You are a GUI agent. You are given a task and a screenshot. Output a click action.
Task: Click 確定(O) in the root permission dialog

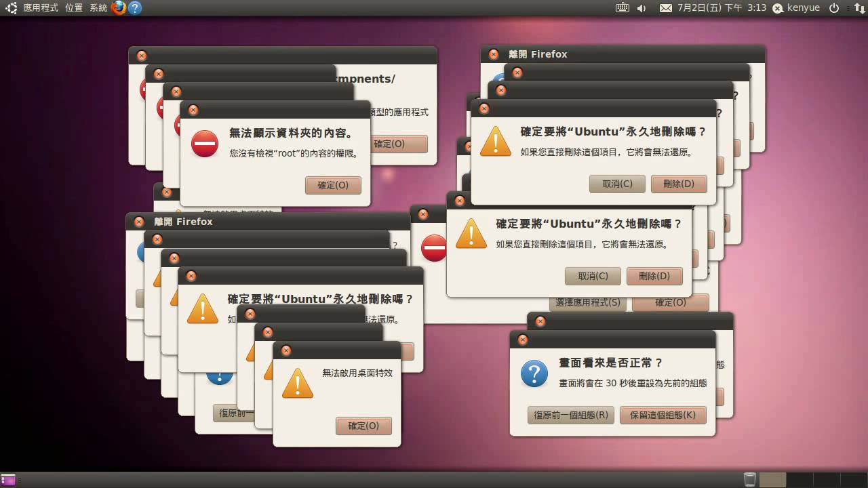coord(333,185)
